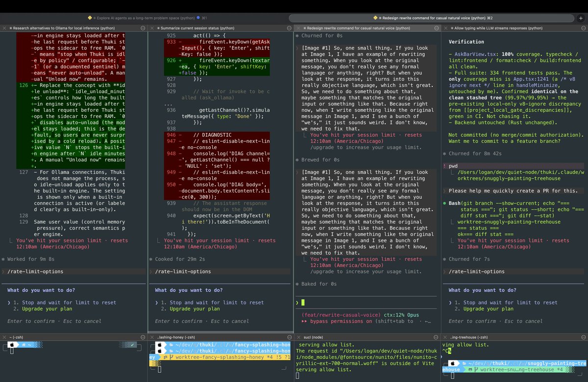
Task: Click the feat/rewrite-casual-voice branch label
Action: coord(341,315)
